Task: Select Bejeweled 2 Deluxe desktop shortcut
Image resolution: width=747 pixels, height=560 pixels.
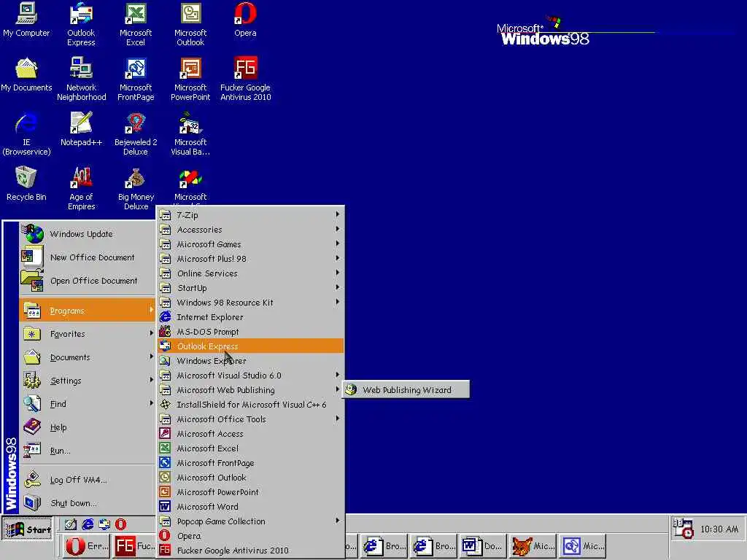Action: [136, 134]
